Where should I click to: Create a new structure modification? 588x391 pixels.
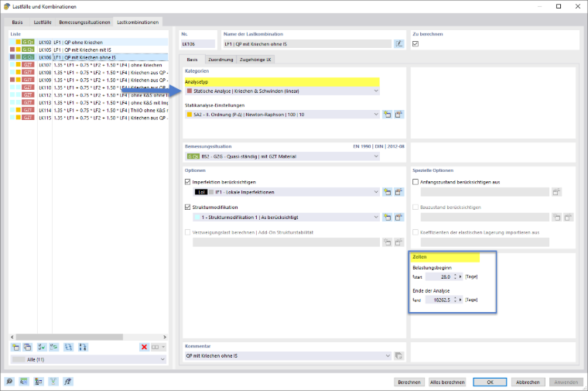[x=387, y=218]
